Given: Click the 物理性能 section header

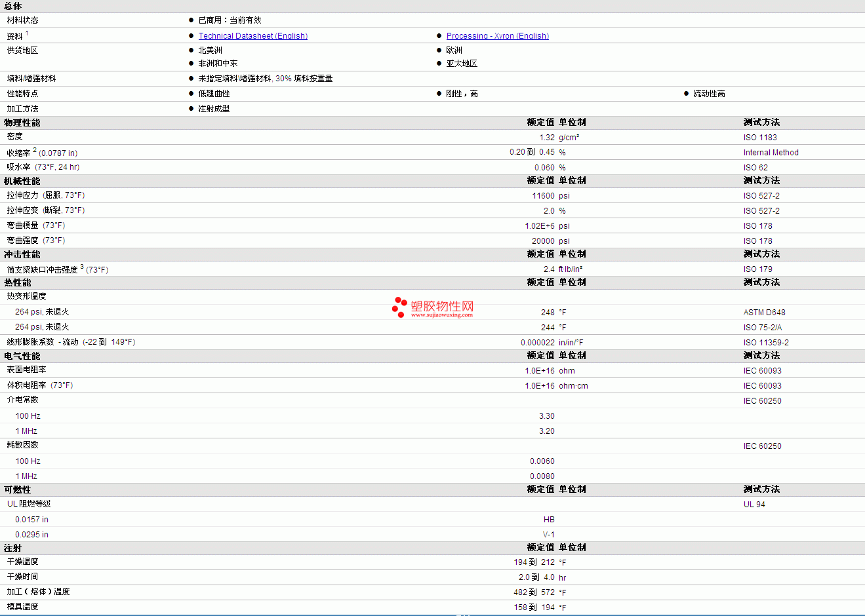Looking at the screenshot, I should click(x=22, y=123).
